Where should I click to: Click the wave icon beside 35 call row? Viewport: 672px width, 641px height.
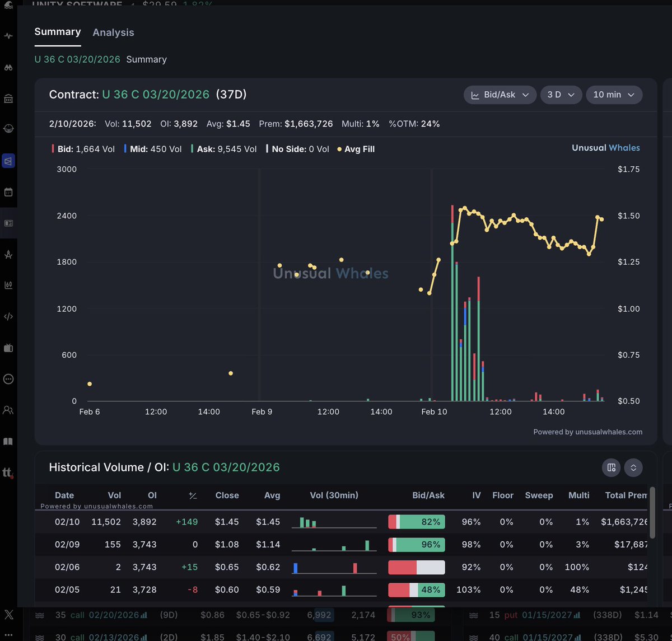(x=40, y=615)
